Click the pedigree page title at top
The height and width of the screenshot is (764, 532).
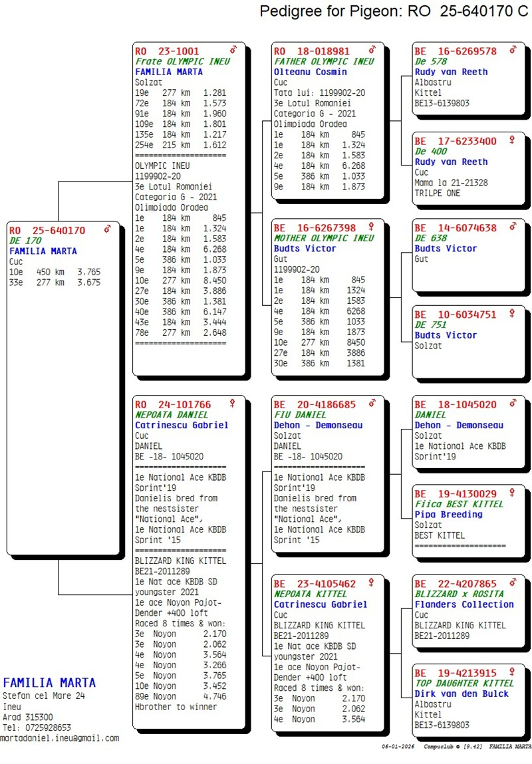[x=394, y=11]
